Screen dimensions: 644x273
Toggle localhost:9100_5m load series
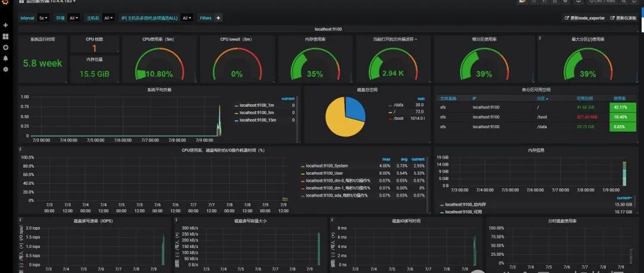[256, 113]
